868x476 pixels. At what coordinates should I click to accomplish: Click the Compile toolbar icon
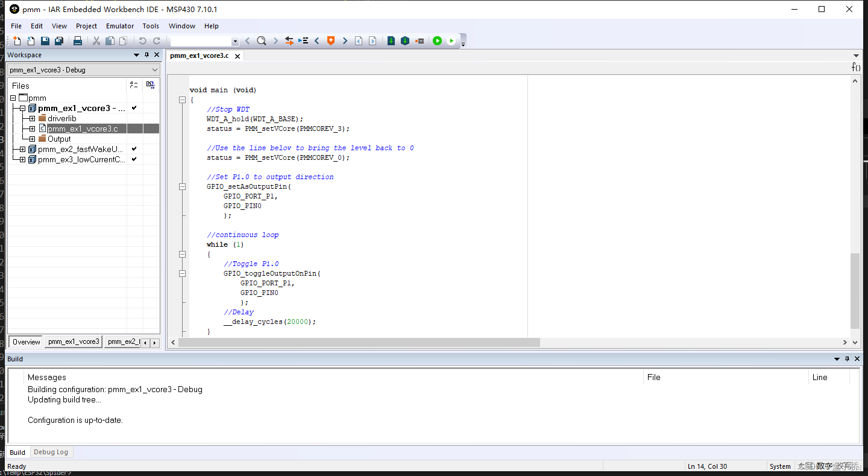[x=391, y=41]
